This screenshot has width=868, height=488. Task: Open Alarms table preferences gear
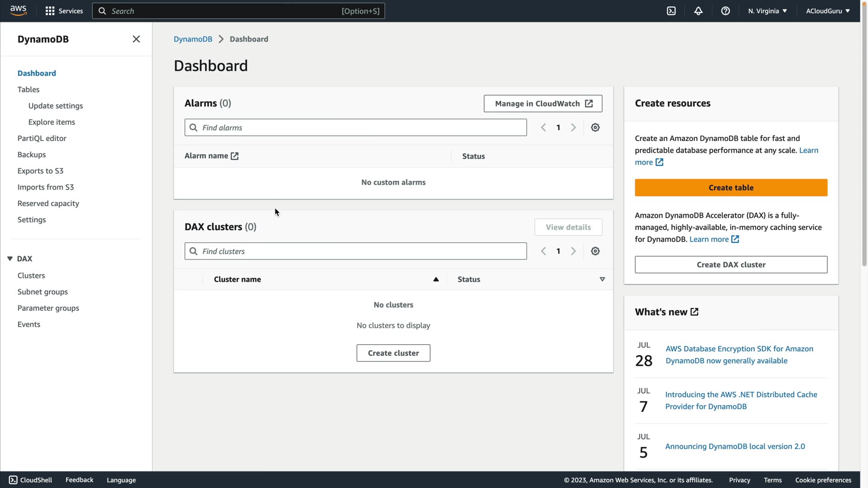coord(595,127)
